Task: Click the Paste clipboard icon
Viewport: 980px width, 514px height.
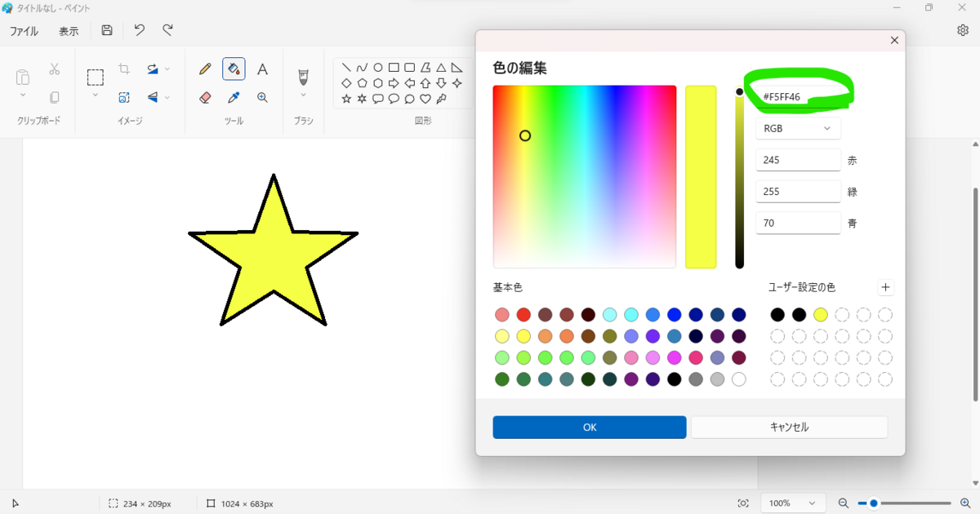Action: tap(23, 78)
